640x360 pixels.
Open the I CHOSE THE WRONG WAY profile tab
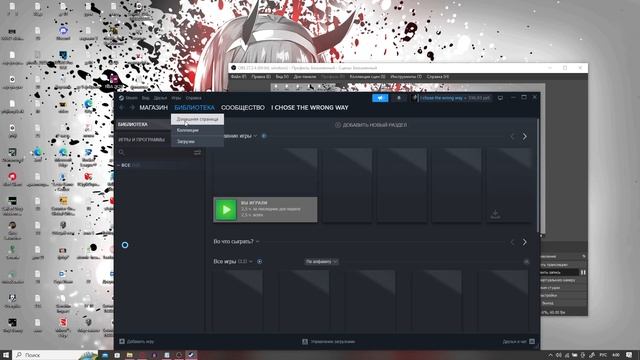310,108
